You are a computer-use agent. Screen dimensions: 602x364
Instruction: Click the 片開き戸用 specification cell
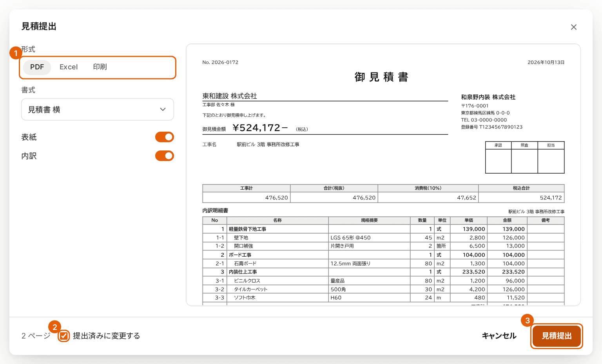369,246
